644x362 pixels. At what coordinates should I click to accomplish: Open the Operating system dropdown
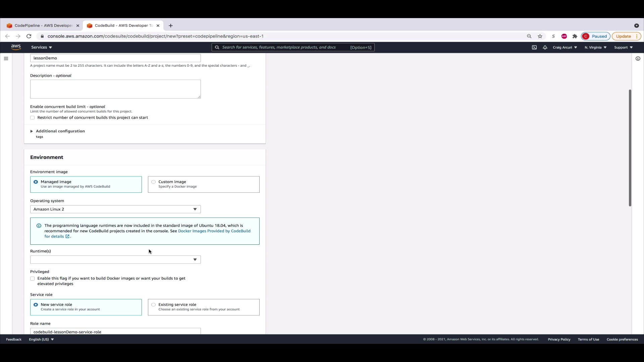coord(115,209)
